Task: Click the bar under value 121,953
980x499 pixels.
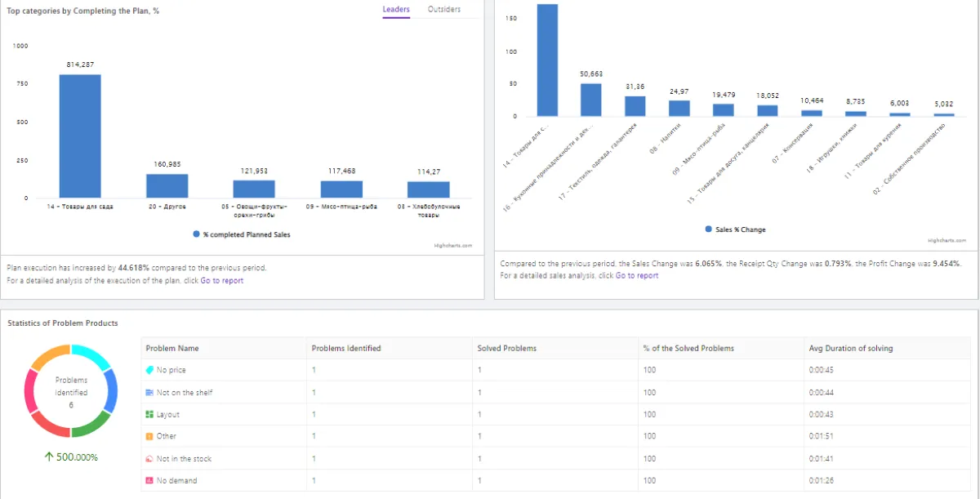Action: (x=254, y=189)
